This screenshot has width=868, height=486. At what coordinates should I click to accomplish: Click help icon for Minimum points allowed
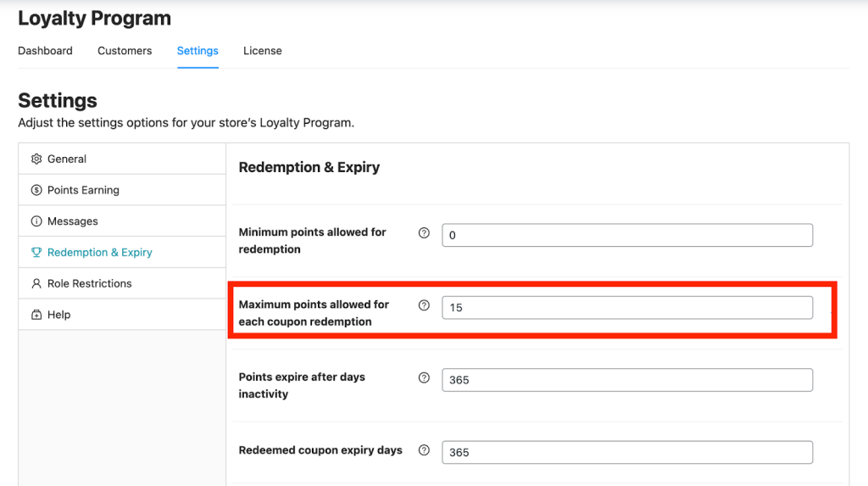pyautogui.click(x=425, y=233)
